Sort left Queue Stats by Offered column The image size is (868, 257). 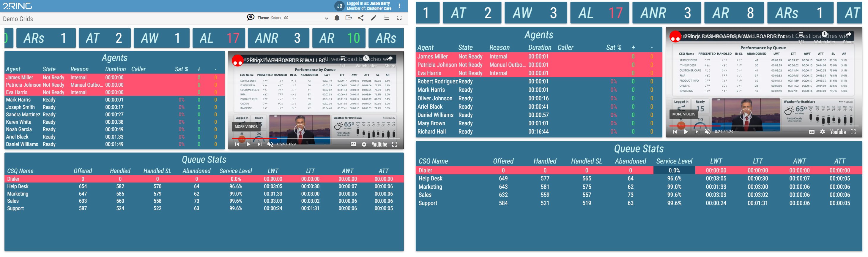point(83,171)
